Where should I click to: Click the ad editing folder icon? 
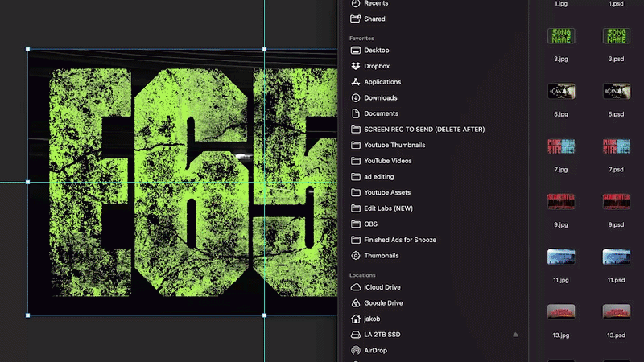click(356, 177)
